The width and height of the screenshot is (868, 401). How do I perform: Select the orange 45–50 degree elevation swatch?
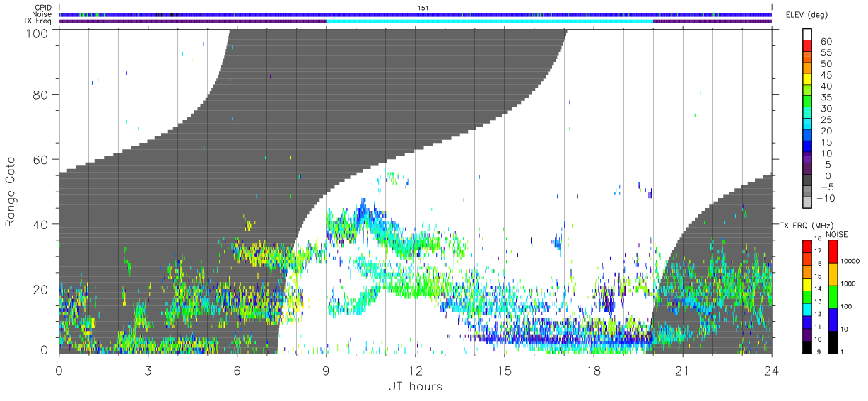808,69
